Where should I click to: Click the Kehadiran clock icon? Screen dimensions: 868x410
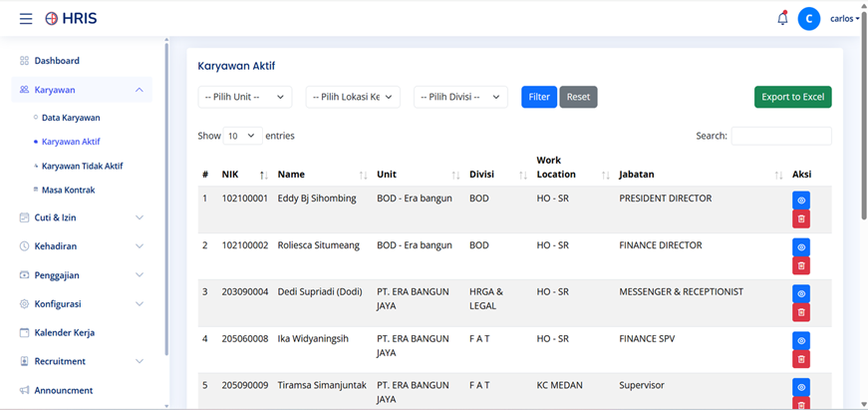(24, 246)
